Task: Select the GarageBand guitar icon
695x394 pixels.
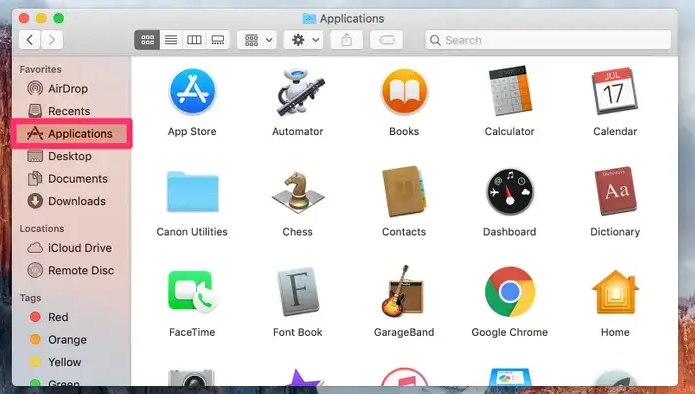Action: pyautogui.click(x=404, y=292)
